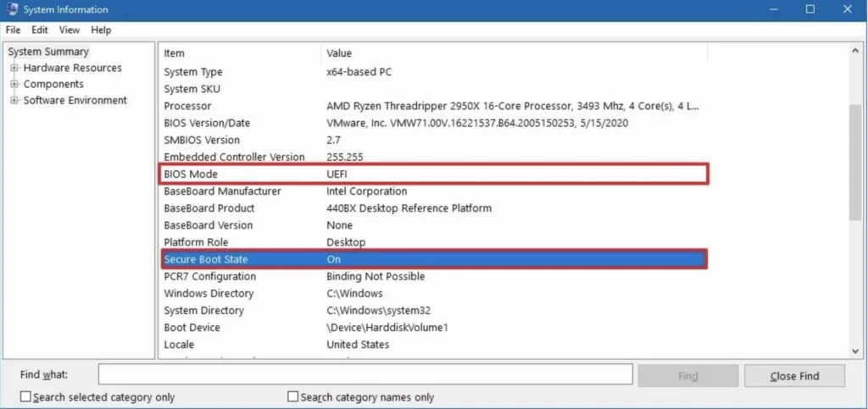Minimize the System Information window
This screenshot has width=868, height=409.
click(x=774, y=9)
